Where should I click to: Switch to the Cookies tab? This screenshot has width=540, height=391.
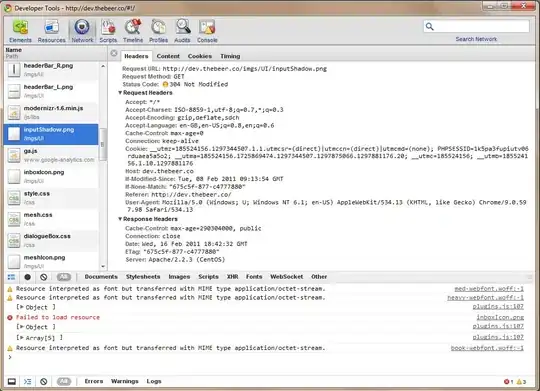(x=200, y=56)
